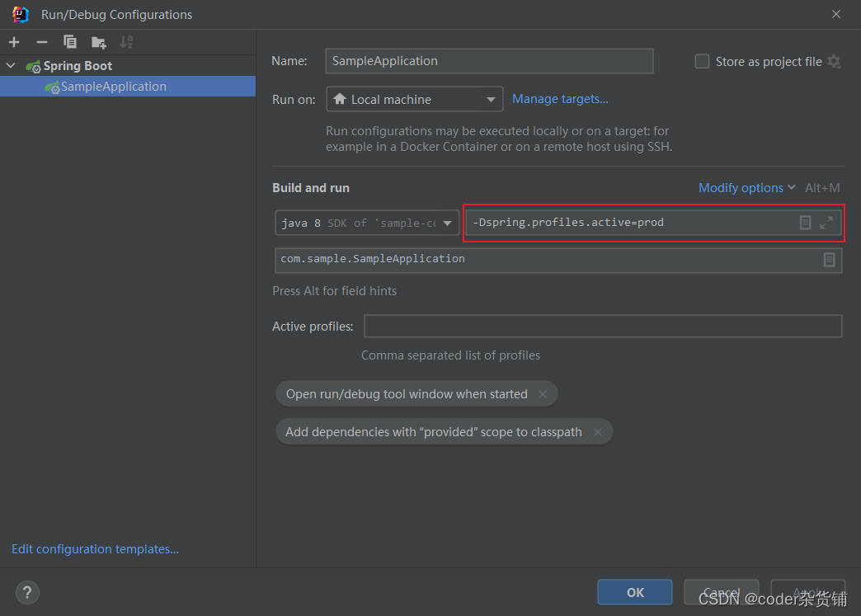The height and width of the screenshot is (616, 861).
Task: Click the Add New Configuration plus icon
Action: [14, 42]
